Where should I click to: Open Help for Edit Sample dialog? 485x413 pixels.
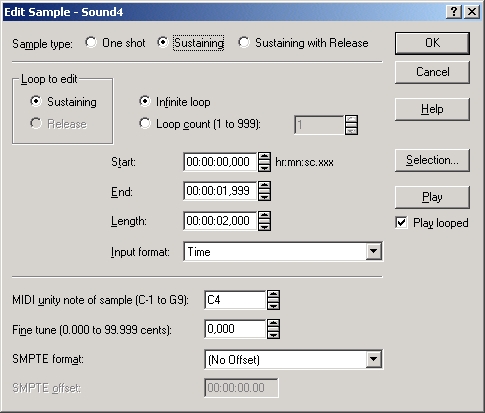(432, 109)
